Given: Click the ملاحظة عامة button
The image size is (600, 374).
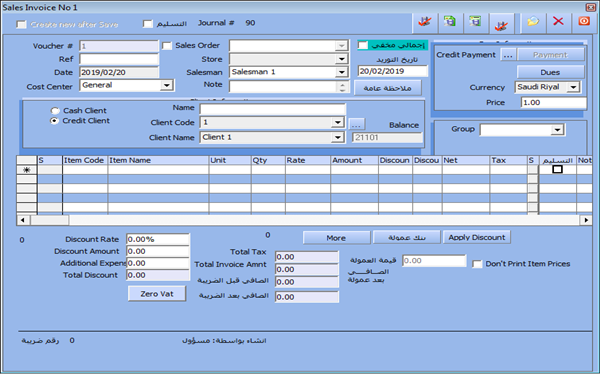Looking at the screenshot, I should pyautogui.click(x=388, y=88).
